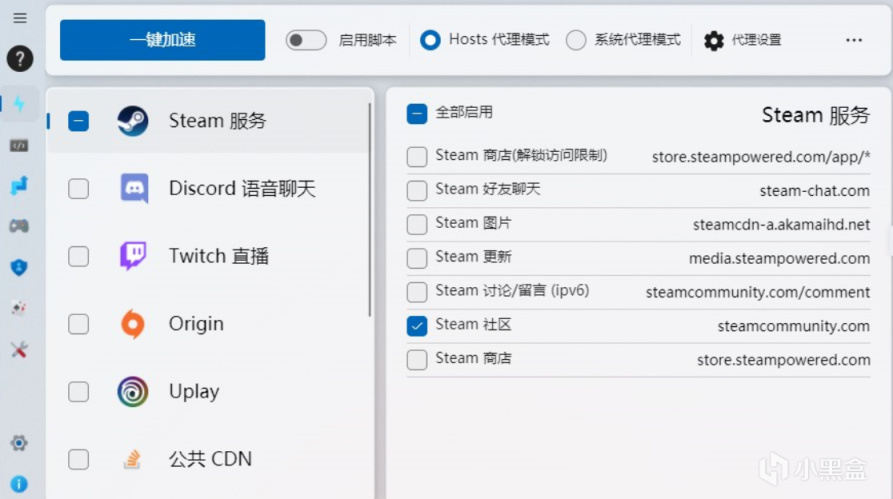The width and height of the screenshot is (893, 499).
Task: Open the game controller sidebar icon
Action: [19, 226]
